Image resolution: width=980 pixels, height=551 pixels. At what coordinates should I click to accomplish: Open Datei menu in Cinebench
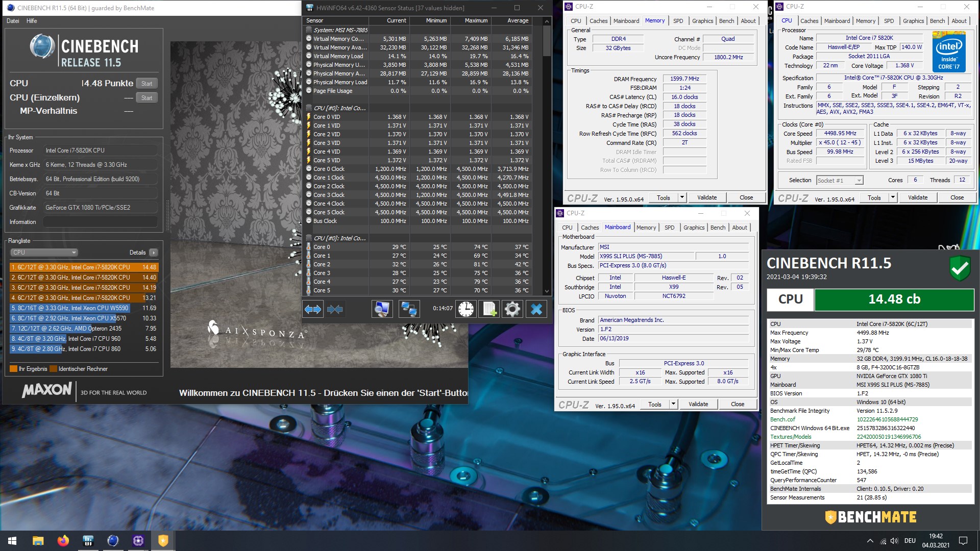(x=13, y=21)
